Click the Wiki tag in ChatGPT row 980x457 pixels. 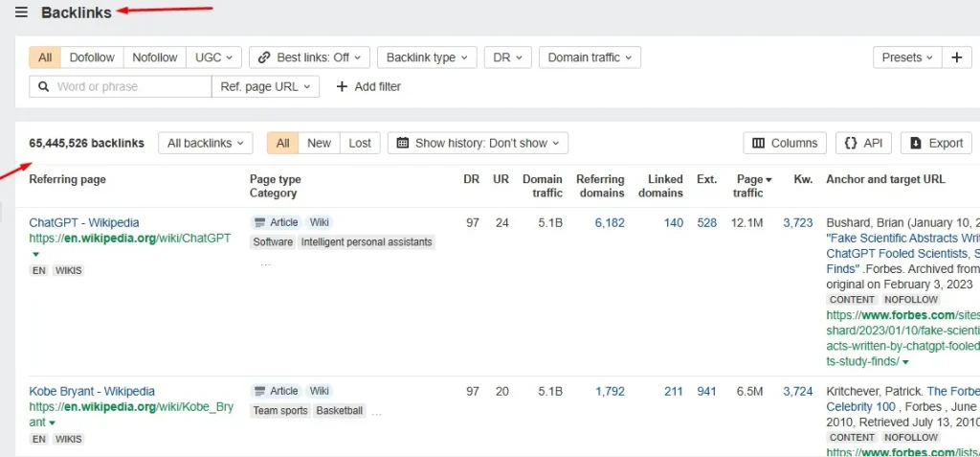(x=319, y=222)
